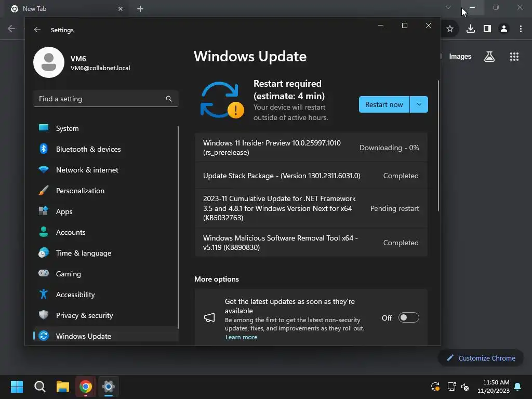This screenshot has height=399, width=532.
Task: Open Apps settings
Action: click(105, 211)
